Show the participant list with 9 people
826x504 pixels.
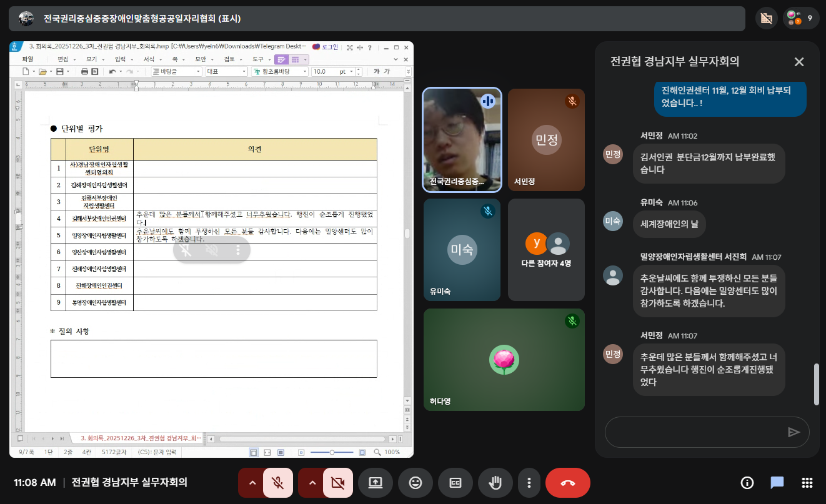[800, 18]
